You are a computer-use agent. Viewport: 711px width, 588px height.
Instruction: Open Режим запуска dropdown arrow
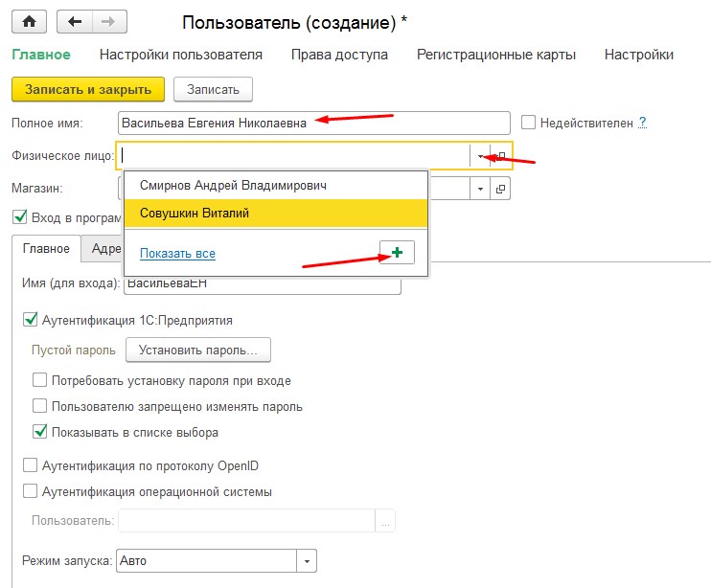(x=307, y=561)
